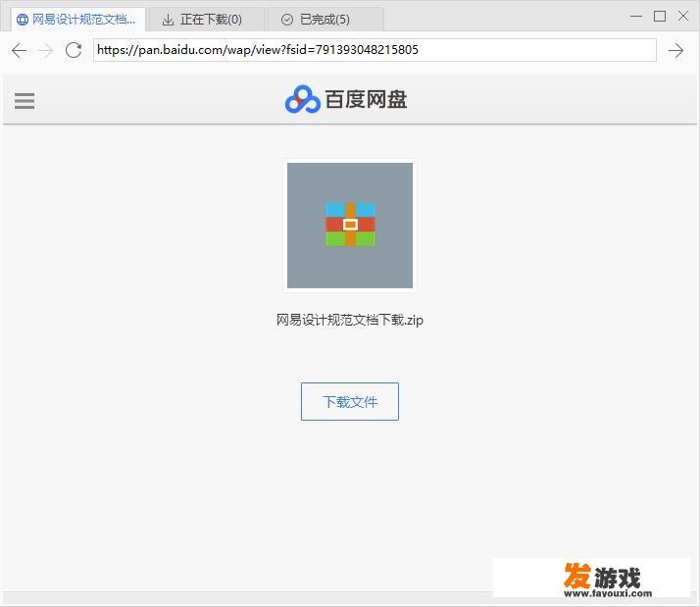Switch to the 网易设计规范文档 tab
This screenshot has height=607, width=700.
78,20
